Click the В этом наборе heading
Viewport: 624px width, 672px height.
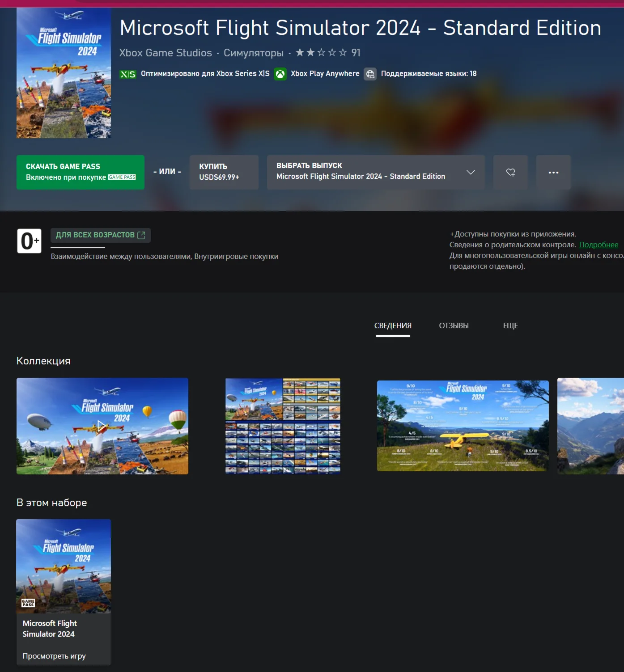point(52,503)
